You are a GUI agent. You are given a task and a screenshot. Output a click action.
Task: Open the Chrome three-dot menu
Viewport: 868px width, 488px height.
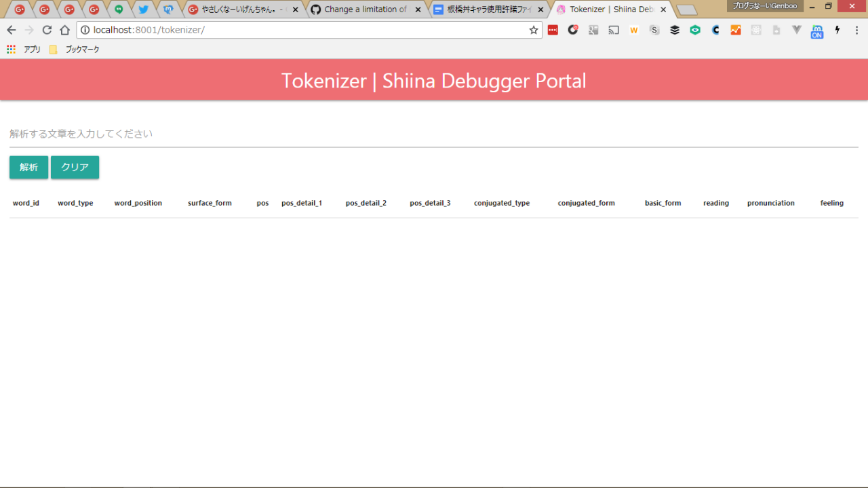856,30
